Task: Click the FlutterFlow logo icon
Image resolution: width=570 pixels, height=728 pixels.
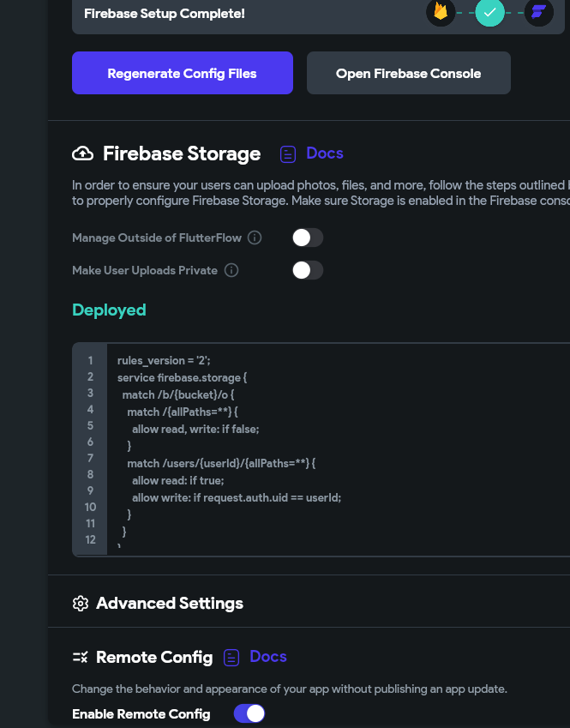Action: 539,12
